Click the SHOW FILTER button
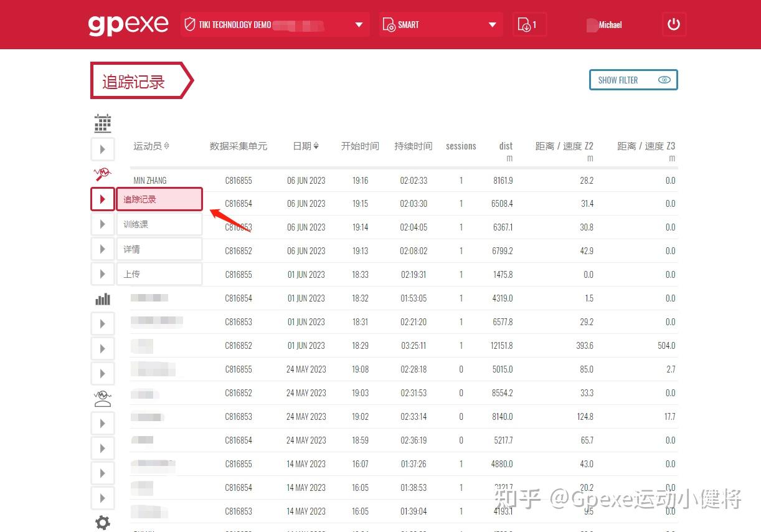Viewport: 761px width, 532px height. (x=633, y=80)
